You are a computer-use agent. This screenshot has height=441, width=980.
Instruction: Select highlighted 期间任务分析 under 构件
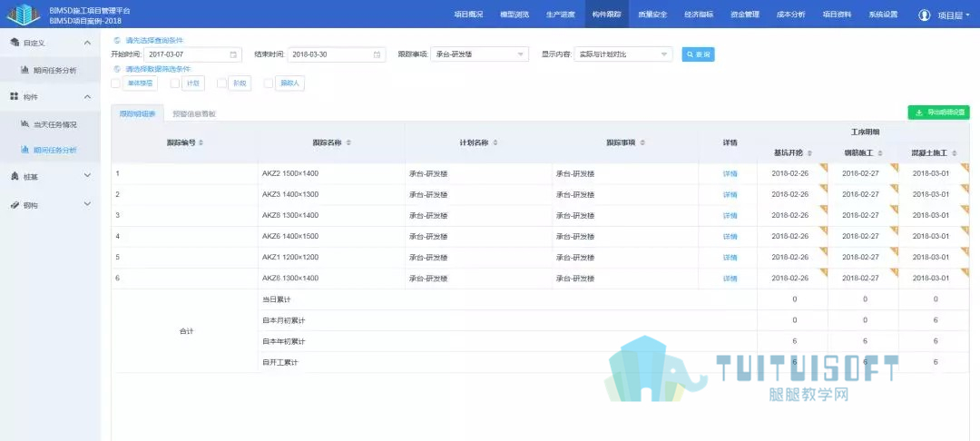tap(50, 150)
